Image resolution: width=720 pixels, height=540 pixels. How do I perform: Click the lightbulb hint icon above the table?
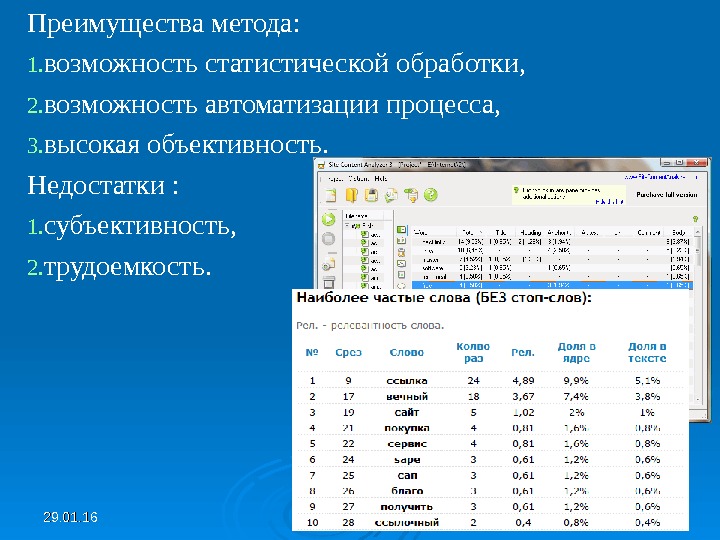(695, 219)
